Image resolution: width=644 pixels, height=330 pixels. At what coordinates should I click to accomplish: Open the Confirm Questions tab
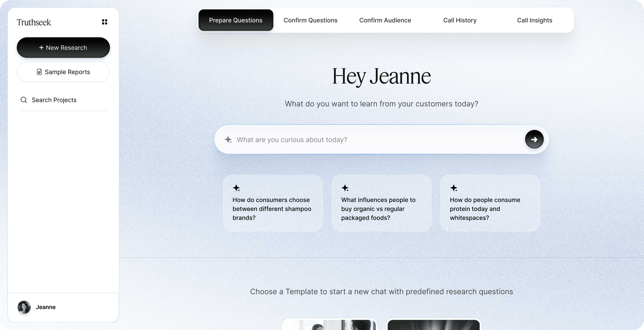tap(310, 20)
